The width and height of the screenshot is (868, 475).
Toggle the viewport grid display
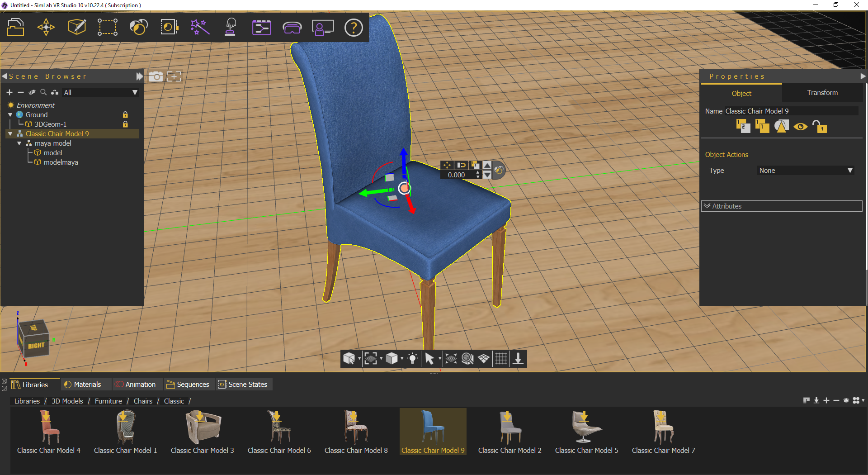point(501,359)
